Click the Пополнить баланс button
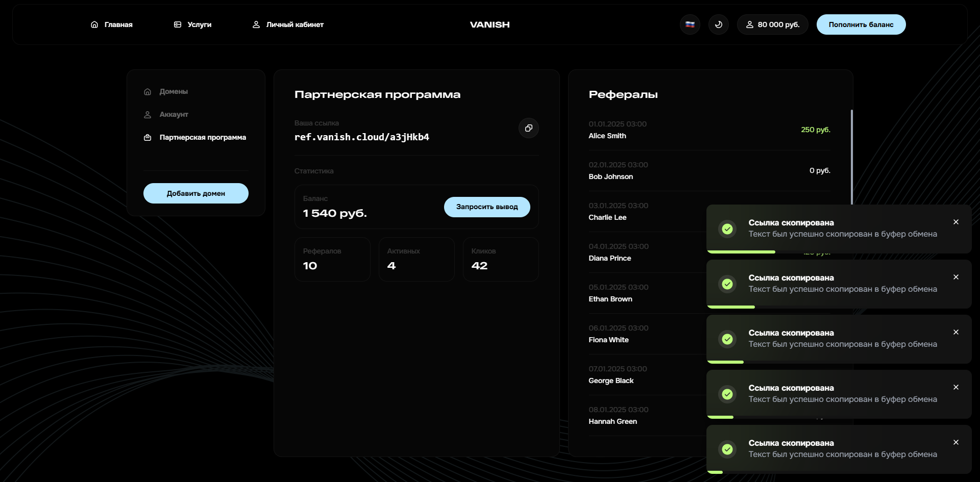This screenshot has height=482, width=980. [861, 24]
